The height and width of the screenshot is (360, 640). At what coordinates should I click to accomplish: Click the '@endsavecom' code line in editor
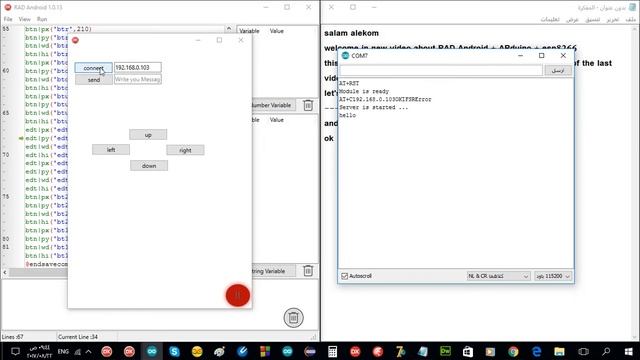[46, 264]
